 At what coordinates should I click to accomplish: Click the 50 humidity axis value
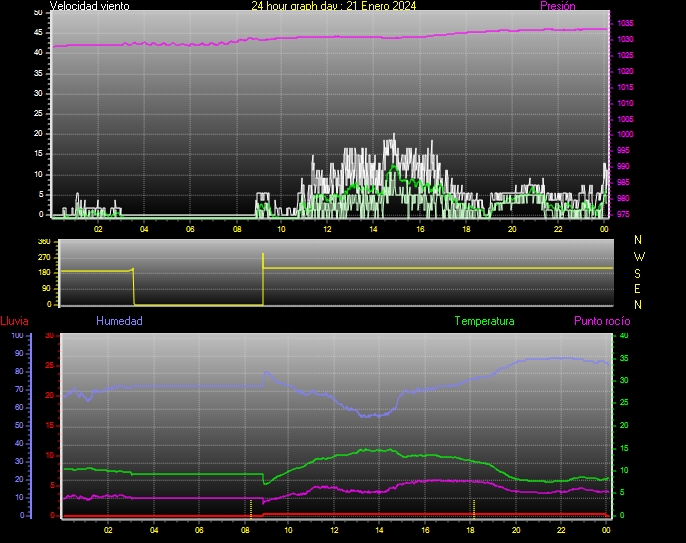point(19,425)
